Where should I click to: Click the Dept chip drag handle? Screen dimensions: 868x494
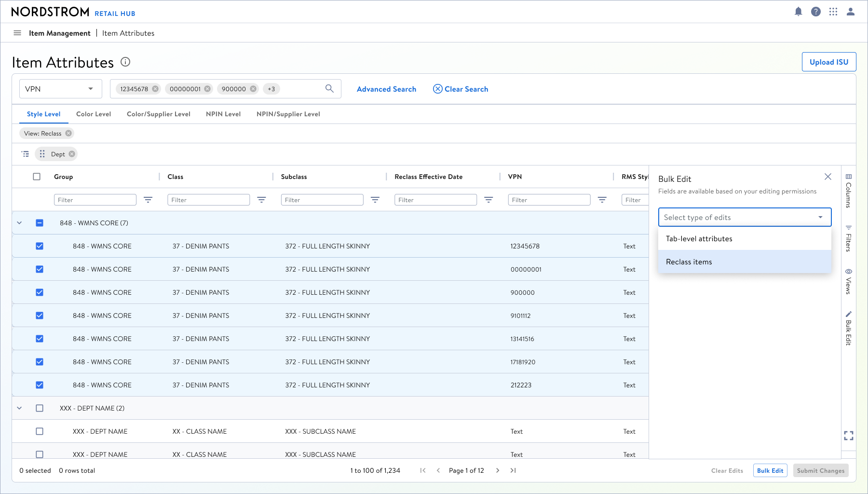pos(42,154)
